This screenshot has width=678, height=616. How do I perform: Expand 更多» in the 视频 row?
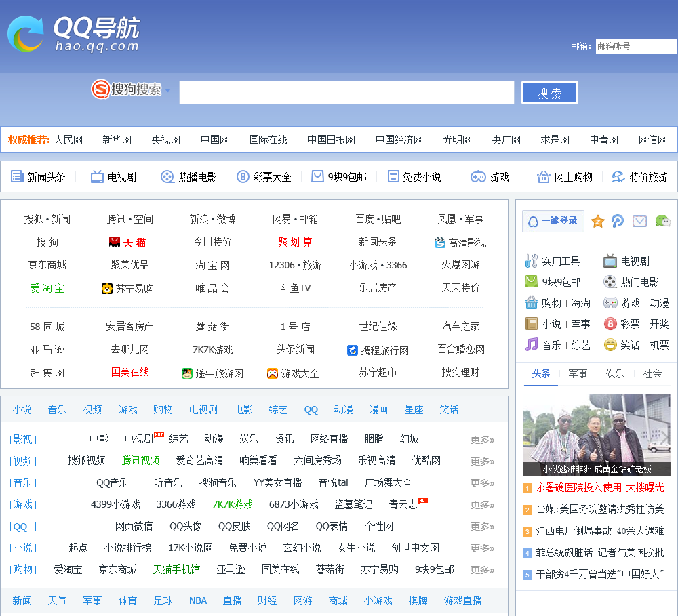click(x=482, y=461)
